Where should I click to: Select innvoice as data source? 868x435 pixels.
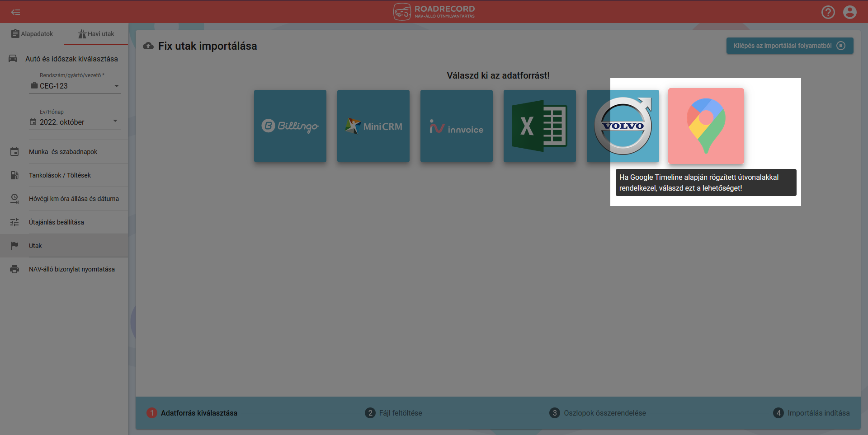(x=457, y=126)
